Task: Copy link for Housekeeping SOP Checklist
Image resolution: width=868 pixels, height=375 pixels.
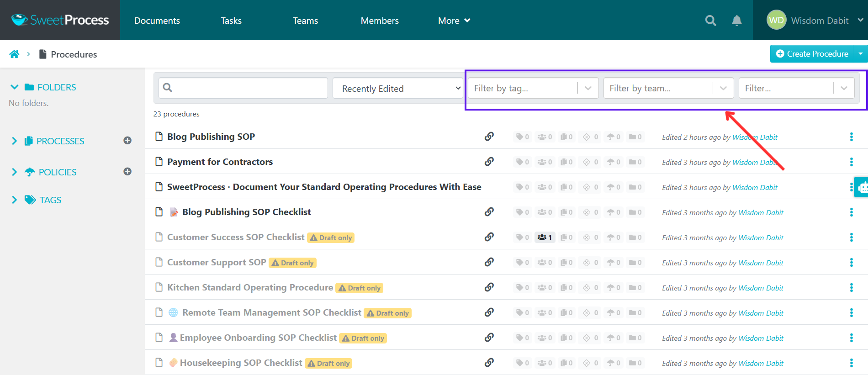Action: click(489, 363)
